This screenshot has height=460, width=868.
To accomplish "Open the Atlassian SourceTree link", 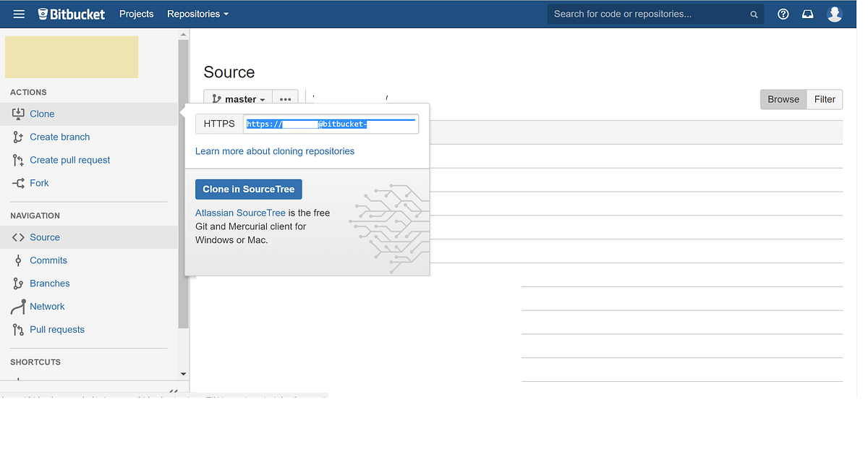I will (x=240, y=213).
